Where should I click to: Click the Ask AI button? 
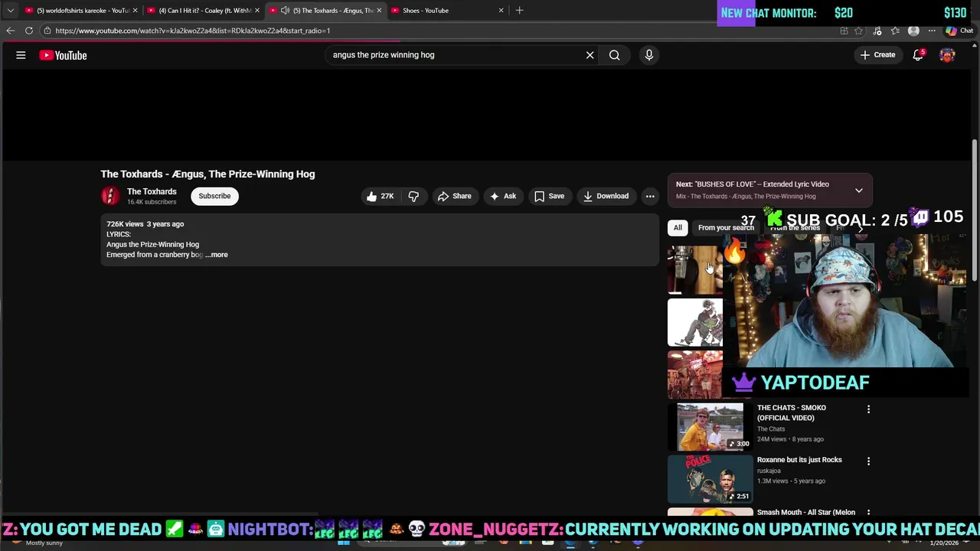503,196
